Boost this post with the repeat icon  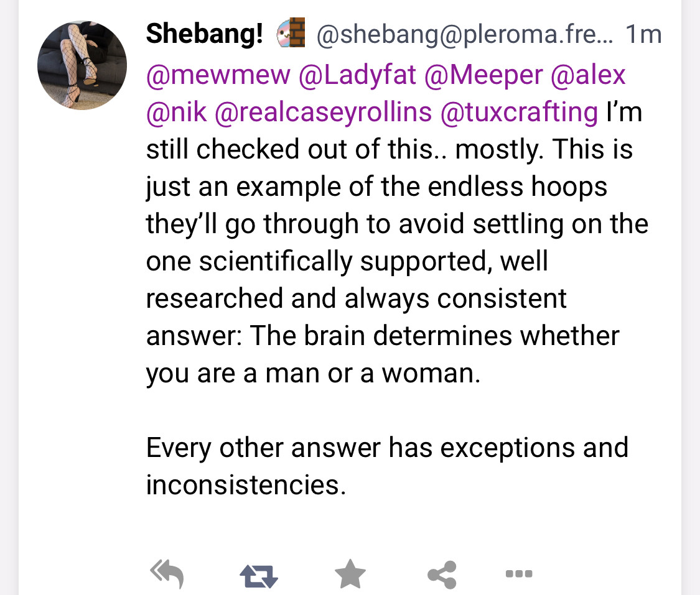click(259, 574)
